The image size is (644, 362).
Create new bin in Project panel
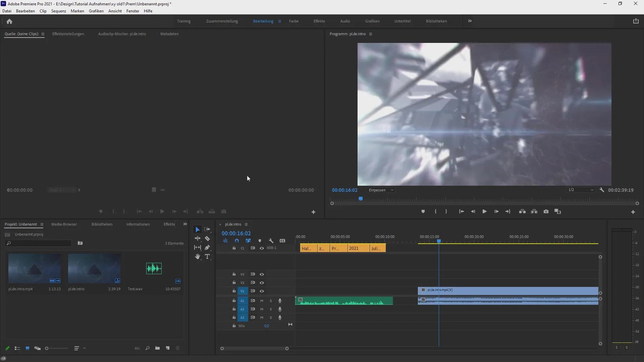click(x=157, y=348)
